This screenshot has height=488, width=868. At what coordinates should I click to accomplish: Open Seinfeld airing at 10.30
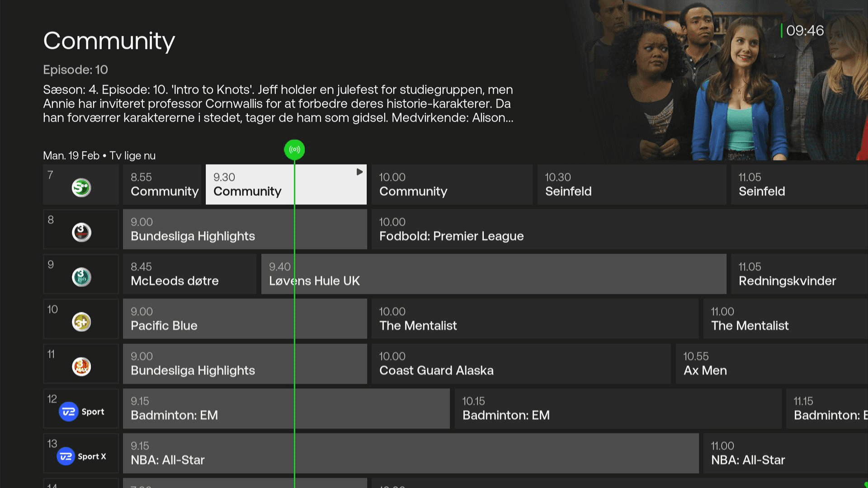[631, 184]
